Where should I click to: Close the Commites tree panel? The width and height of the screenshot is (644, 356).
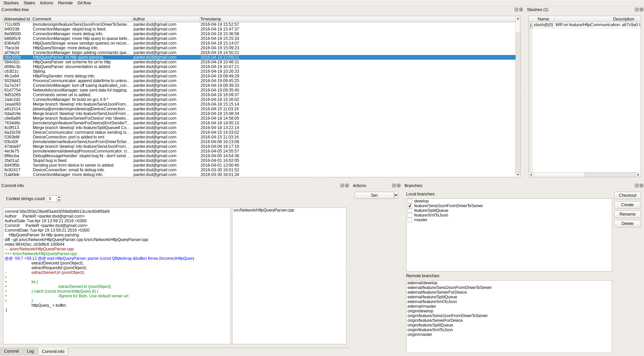pos(521,10)
